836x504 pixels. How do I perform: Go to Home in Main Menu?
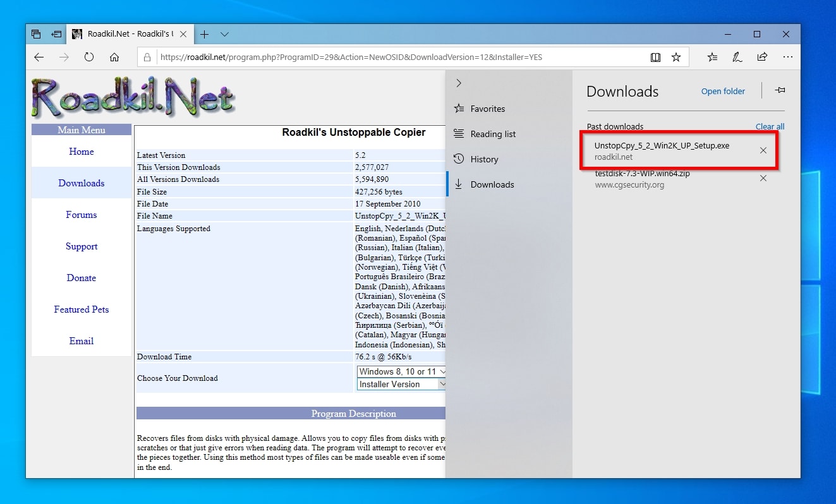[82, 152]
